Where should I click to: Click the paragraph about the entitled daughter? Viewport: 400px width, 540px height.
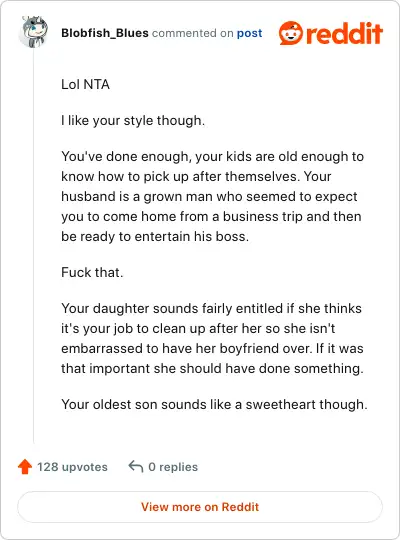coord(212,338)
